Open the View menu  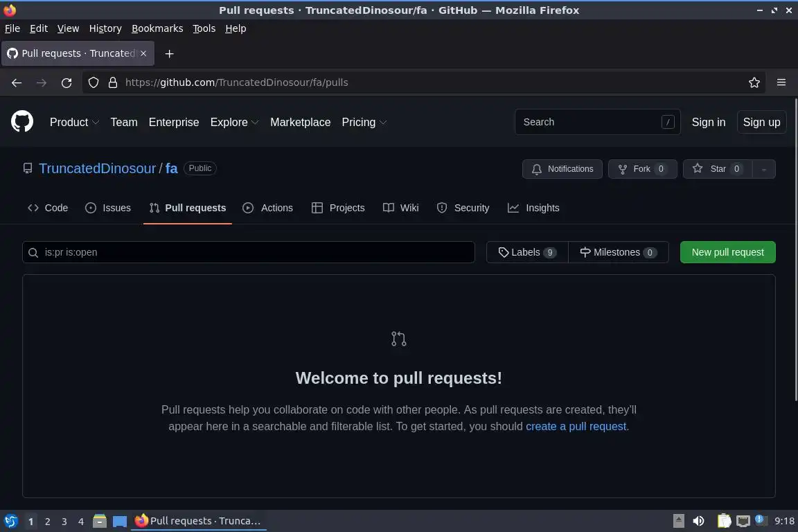coord(68,28)
